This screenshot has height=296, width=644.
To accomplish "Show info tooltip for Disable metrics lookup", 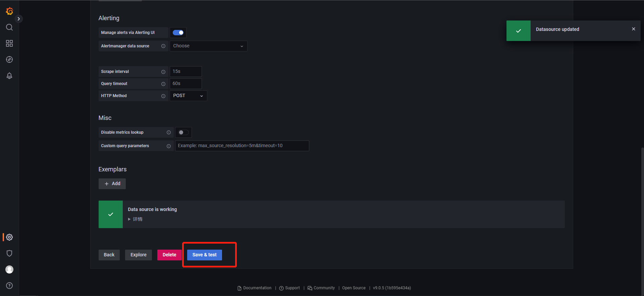I will (x=169, y=132).
